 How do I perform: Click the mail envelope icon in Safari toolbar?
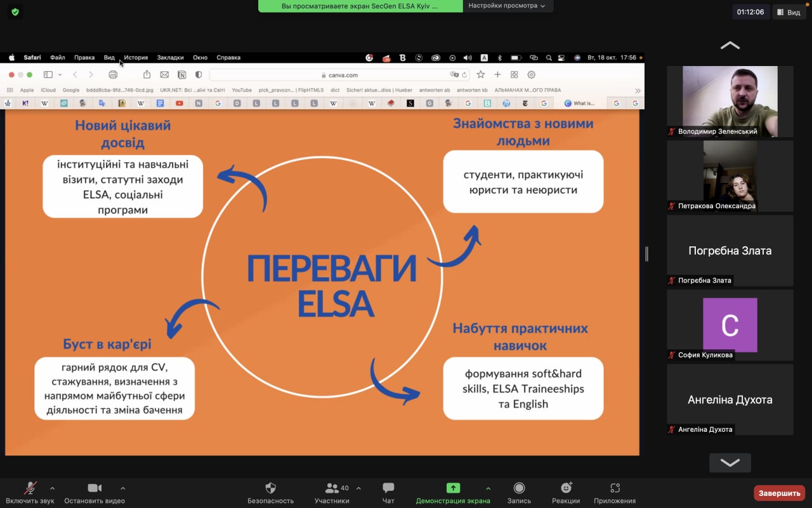164,75
